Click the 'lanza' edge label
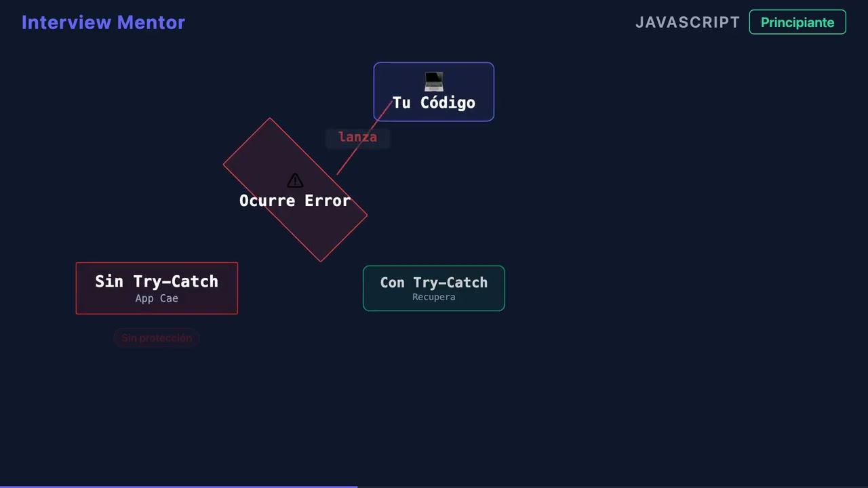 tap(357, 137)
